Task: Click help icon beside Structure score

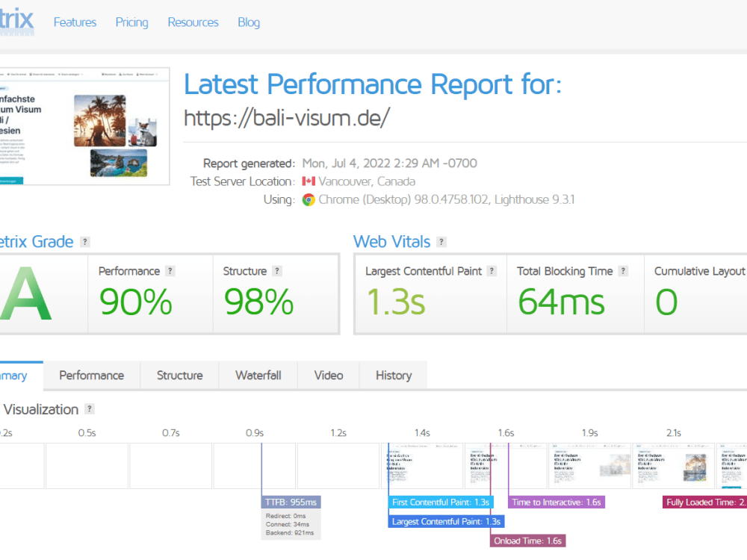Action: (277, 271)
